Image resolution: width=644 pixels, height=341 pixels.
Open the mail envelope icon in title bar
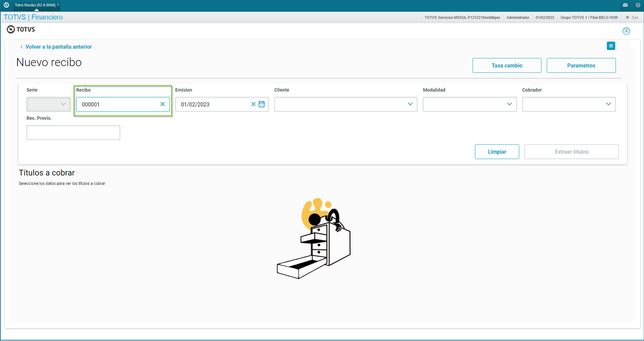click(x=625, y=5)
